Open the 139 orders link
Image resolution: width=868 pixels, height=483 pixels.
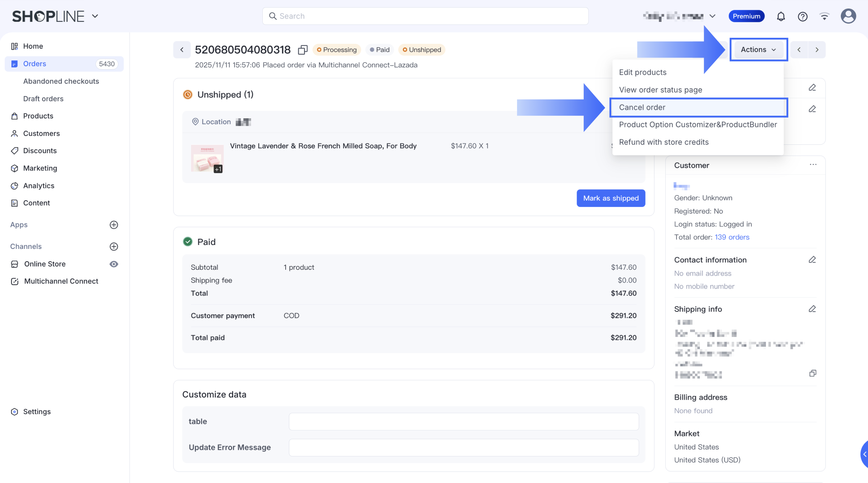tap(732, 237)
